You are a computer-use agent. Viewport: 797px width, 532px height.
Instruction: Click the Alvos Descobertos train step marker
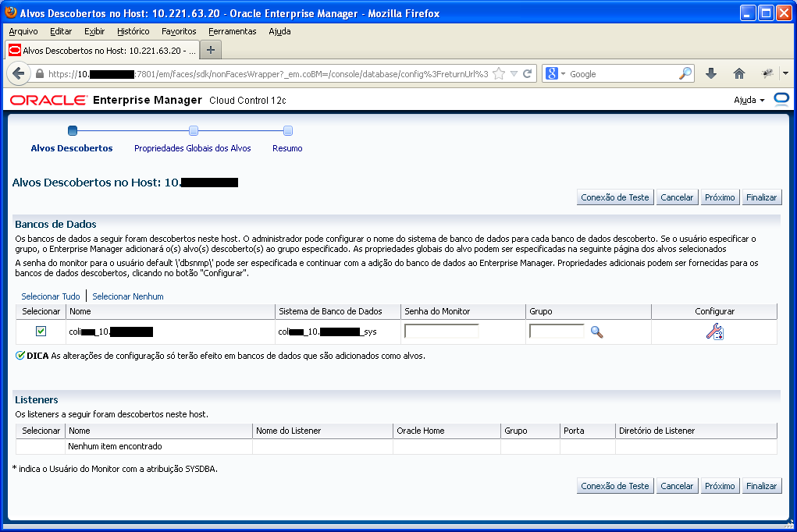pos(72,130)
